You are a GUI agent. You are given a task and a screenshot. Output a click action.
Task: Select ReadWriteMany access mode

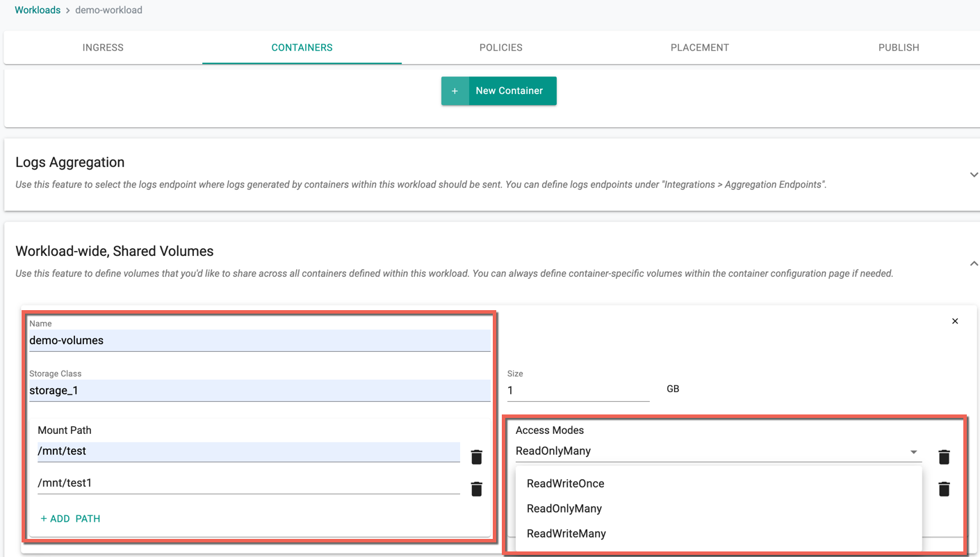[719, 533]
